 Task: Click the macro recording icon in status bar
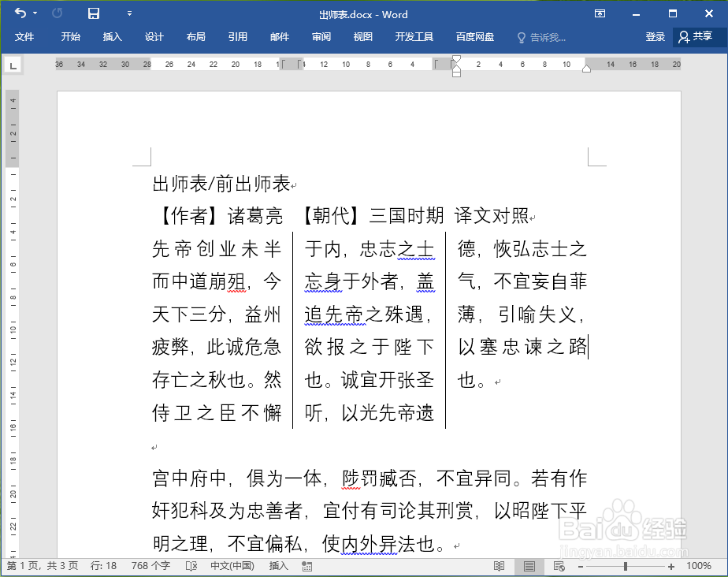pos(306,566)
